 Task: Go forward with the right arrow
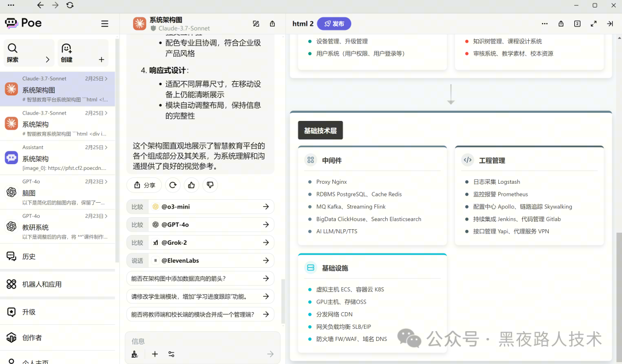pos(55,5)
